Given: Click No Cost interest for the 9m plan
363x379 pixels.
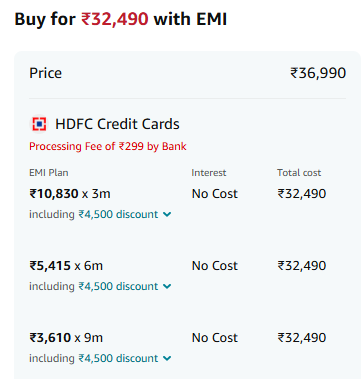Looking at the screenshot, I should (215, 338).
